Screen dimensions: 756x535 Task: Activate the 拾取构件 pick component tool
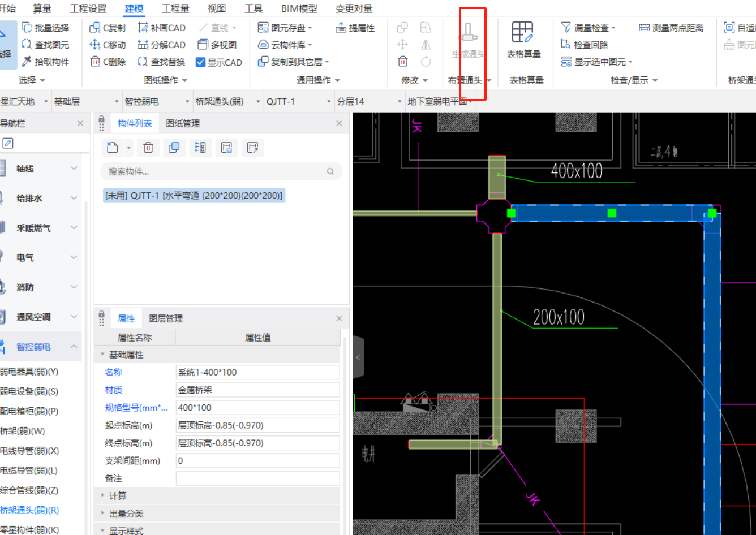point(45,62)
